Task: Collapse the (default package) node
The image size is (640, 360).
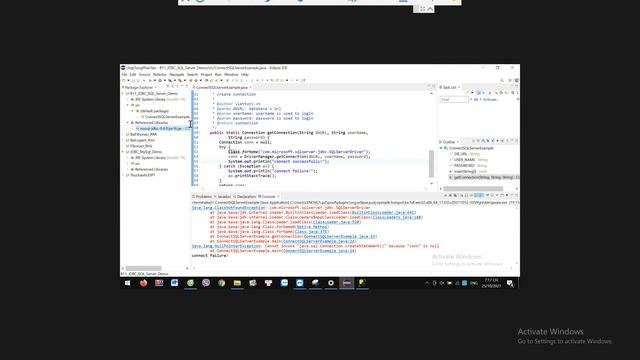Action: click(x=132, y=111)
